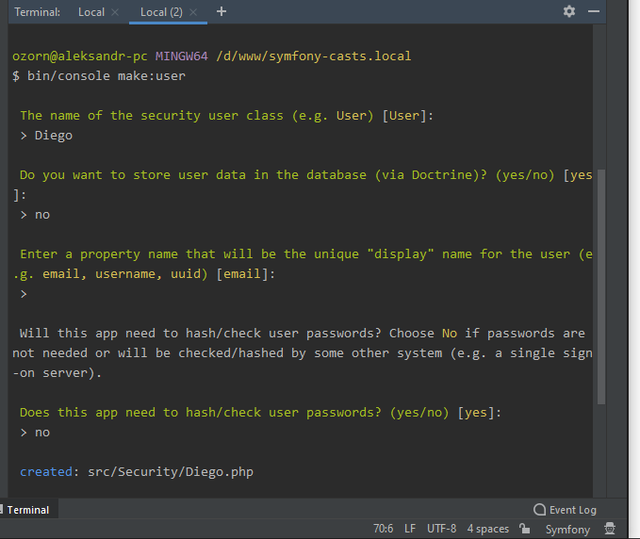Click the 'Does this app need to hash/check' question

coord(260,413)
